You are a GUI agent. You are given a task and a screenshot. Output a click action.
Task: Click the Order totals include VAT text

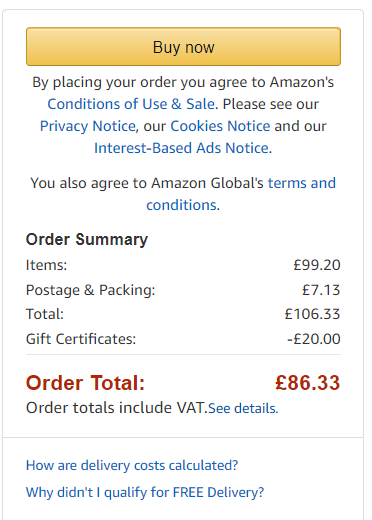point(117,408)
